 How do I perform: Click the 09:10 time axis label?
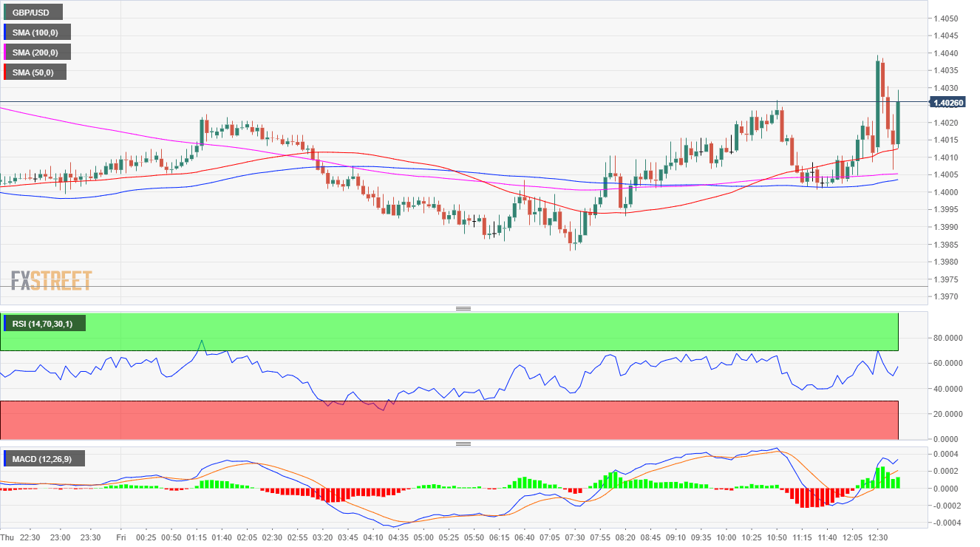click(x=676, y=537)
